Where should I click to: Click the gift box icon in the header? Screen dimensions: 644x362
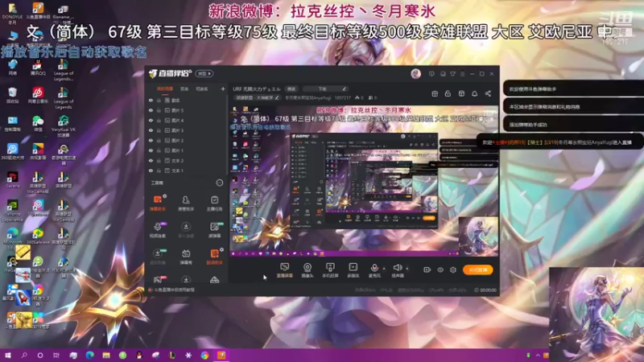pos(435,93)
